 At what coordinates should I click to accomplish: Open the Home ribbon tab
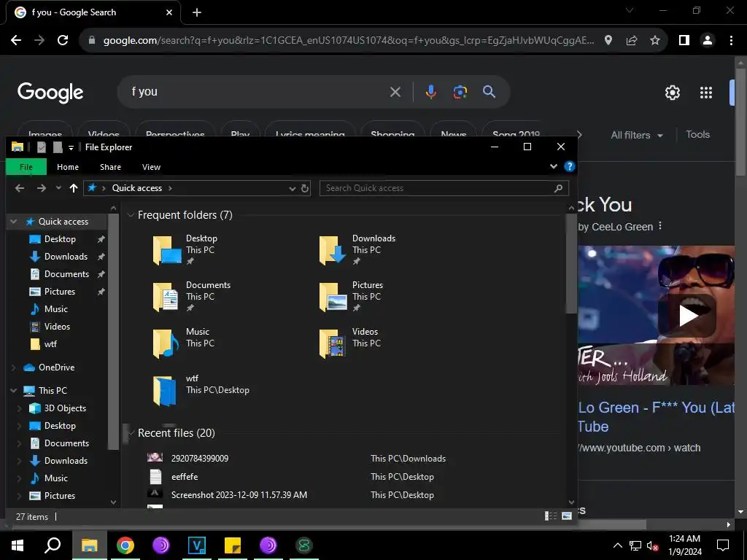pos(68,167)
